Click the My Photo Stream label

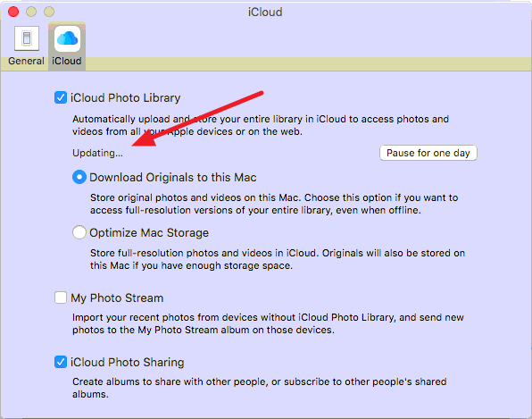117,298
